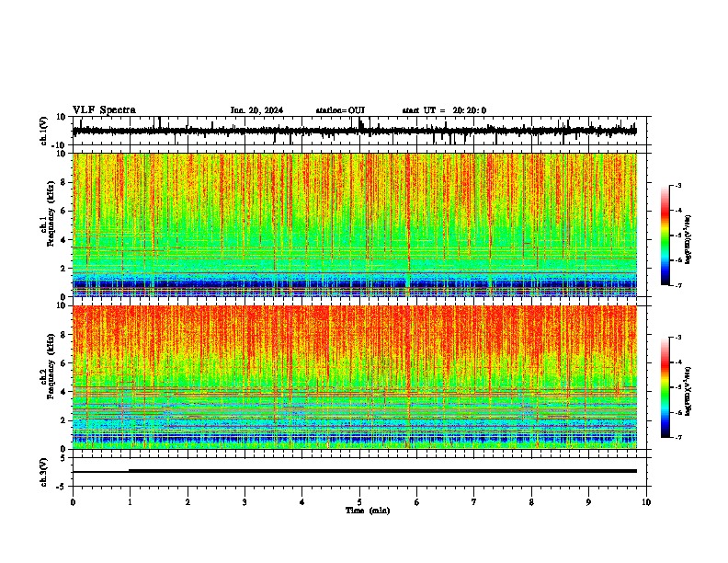The image size is (728, 563).
Task: Click the '8' kHz tick of ch.2 spectrogram
Action: click(63, 335)
